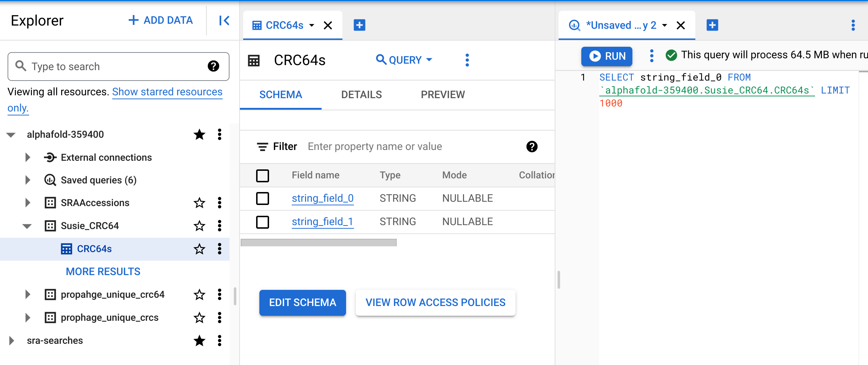Run the query
This screenshot has width=868, height=365.
[x=606, y=56]
